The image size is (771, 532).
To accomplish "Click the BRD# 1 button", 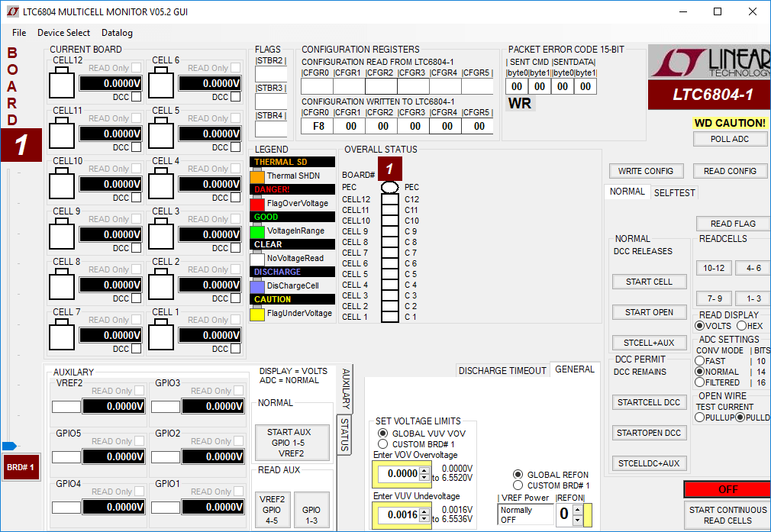I will pos(21,467).
